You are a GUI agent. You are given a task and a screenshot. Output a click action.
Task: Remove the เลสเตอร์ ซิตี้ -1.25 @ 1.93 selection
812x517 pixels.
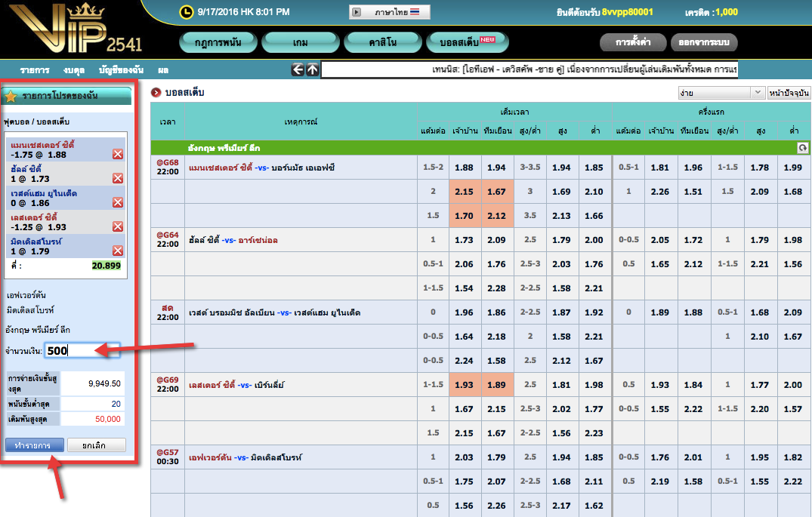coord(118,226)
